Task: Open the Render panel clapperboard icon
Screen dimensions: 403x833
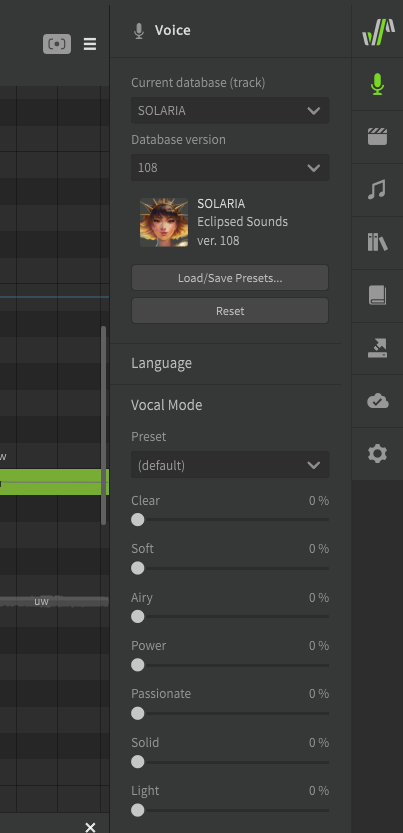Action: tap(377, 137)
